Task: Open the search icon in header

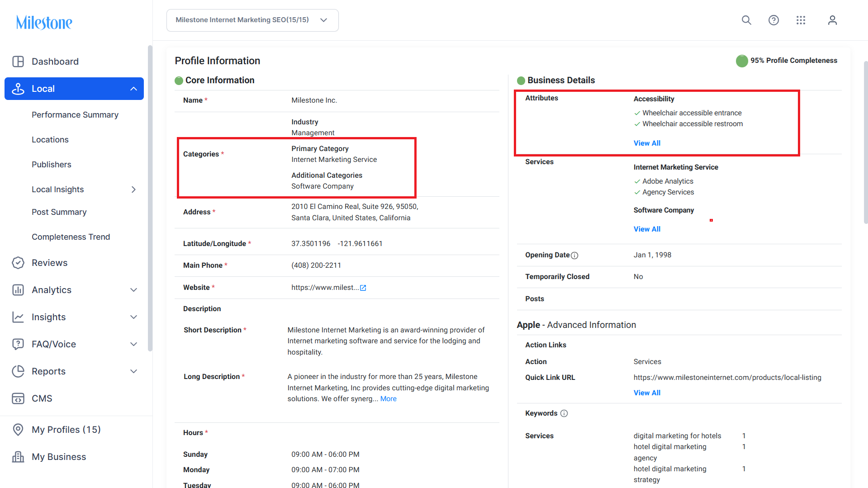Action: click(x=746, y=20)
